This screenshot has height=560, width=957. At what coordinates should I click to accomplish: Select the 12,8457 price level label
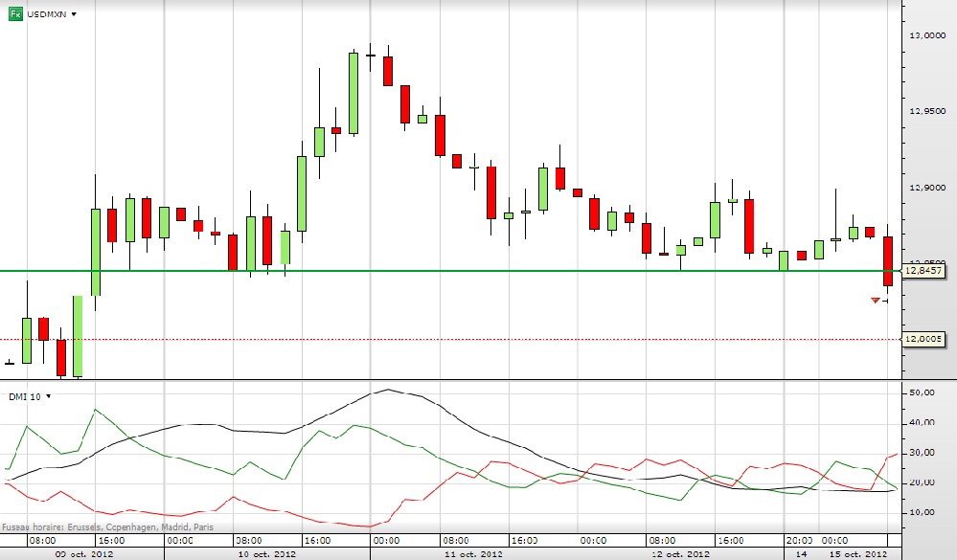[925, 272]
